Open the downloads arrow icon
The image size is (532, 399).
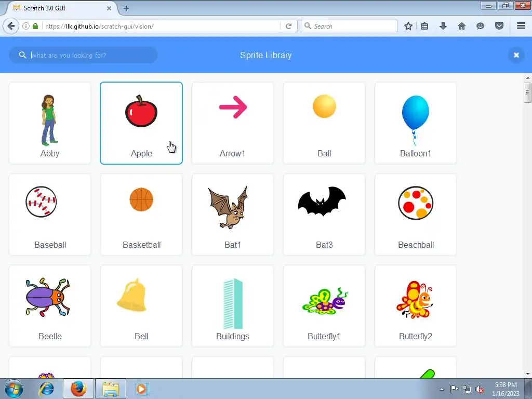pyautogui.click(x=443, y=26)
